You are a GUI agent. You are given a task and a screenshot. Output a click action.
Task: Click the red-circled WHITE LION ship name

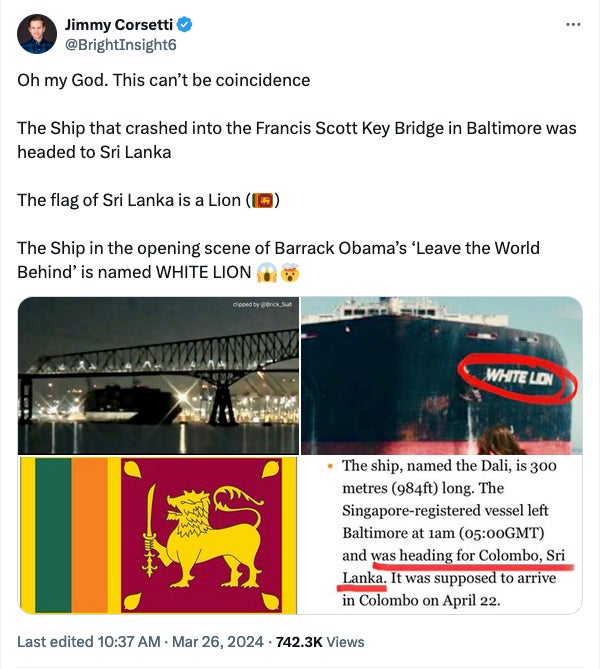(517, 379)
